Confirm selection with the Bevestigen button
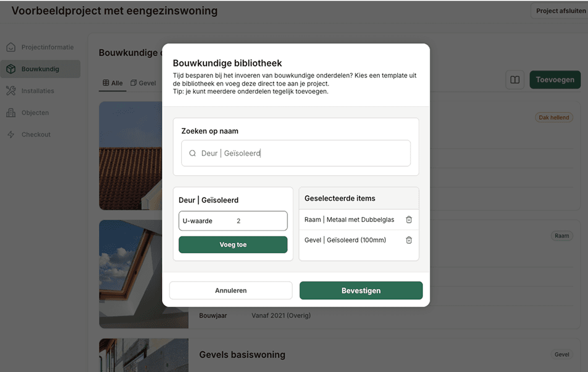The height and width of the screenshot is (372, 588). [x=361, y=290]
